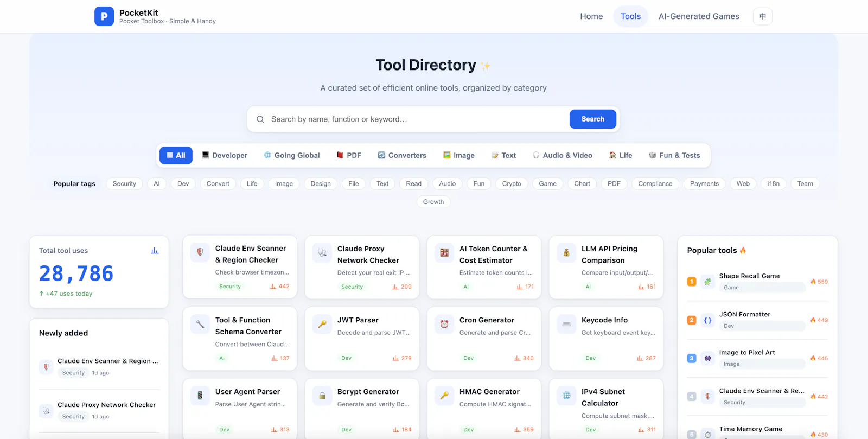The height and width of the screenshot is (439, 868).
Task: Open the User Agent Parser tool title
Action: (248, 392)
